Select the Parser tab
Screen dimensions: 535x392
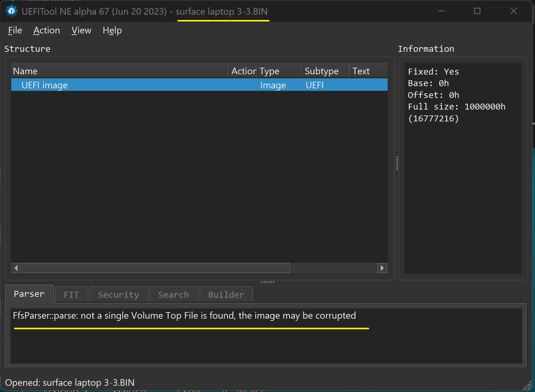[x=29, y=294]
